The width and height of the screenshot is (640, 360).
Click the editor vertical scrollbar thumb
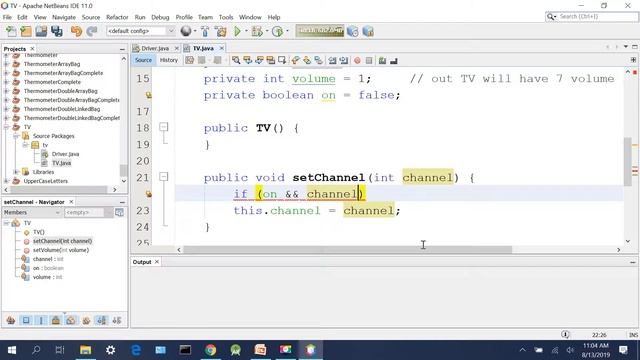(628, 161)
